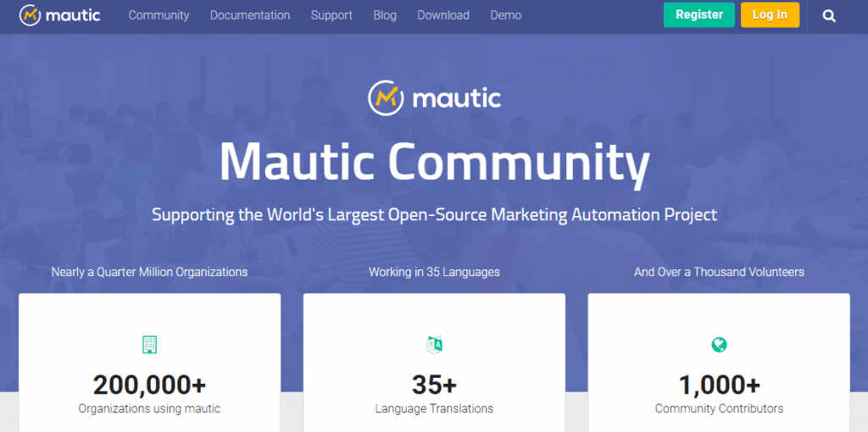Click the green Register button
This screenshot has height=432, width=868.
[x=699, y=15]
